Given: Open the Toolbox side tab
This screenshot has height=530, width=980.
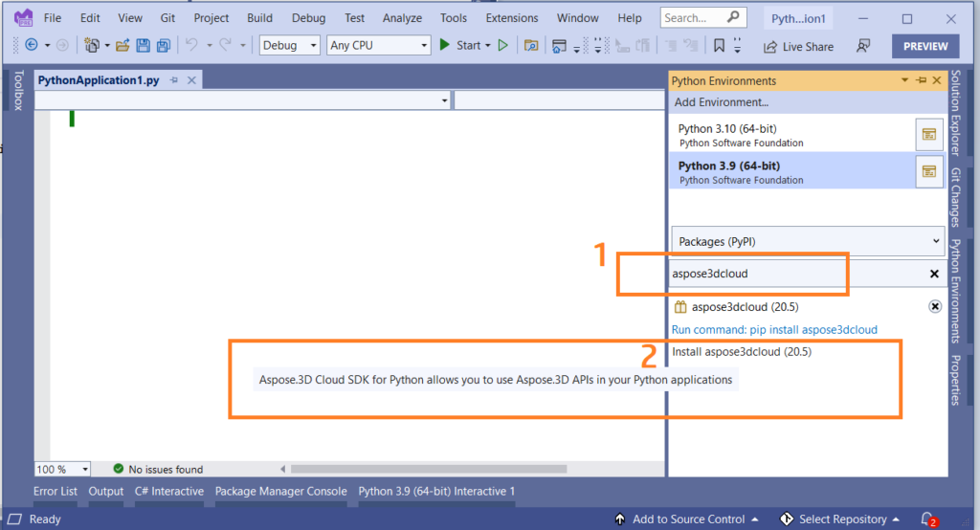Looking at the screenshot, I should pyautogui.click(x=18, y=90).
